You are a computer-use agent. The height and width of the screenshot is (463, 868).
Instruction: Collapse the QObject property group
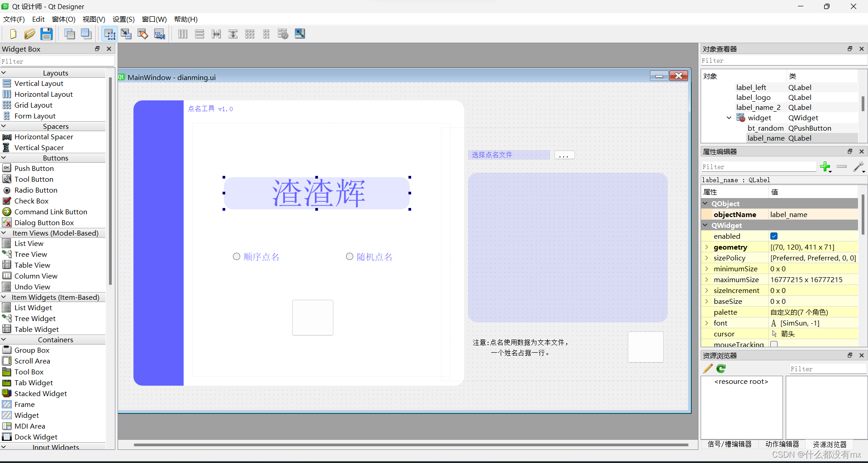[706, 203]
